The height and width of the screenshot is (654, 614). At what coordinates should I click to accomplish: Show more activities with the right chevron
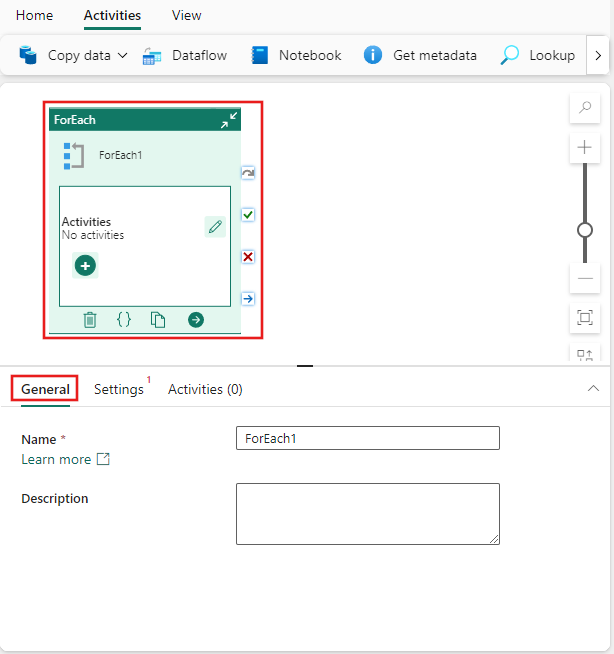pyautogui.click(x=598, y=55)
